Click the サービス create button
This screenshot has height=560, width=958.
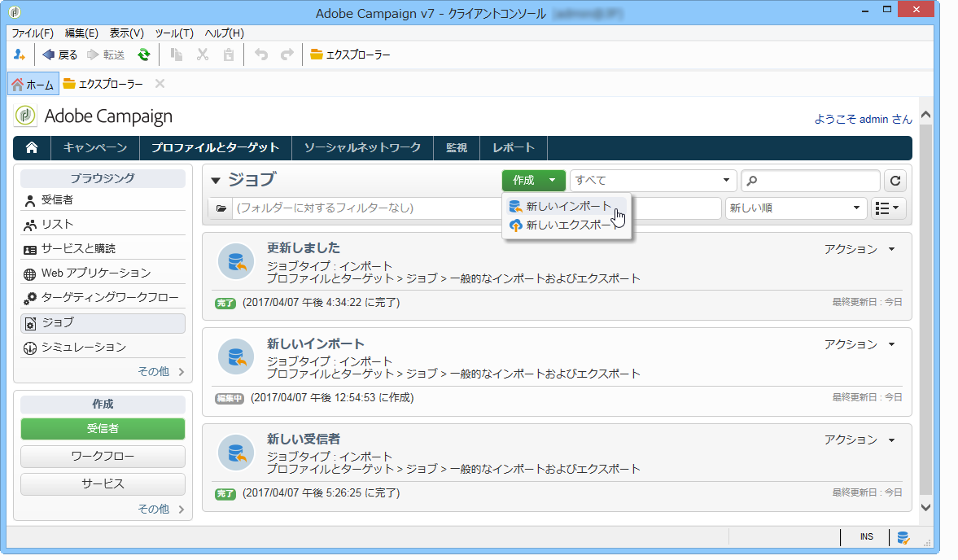[103, 483]
